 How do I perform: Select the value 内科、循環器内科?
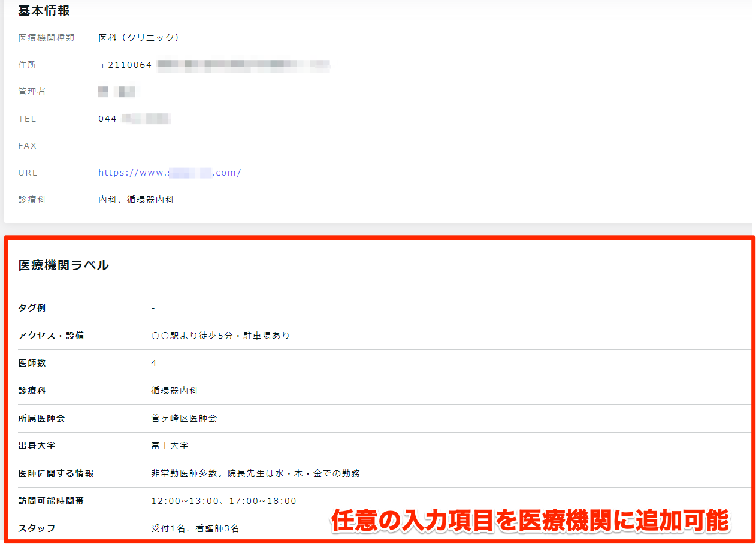(136, 200)
